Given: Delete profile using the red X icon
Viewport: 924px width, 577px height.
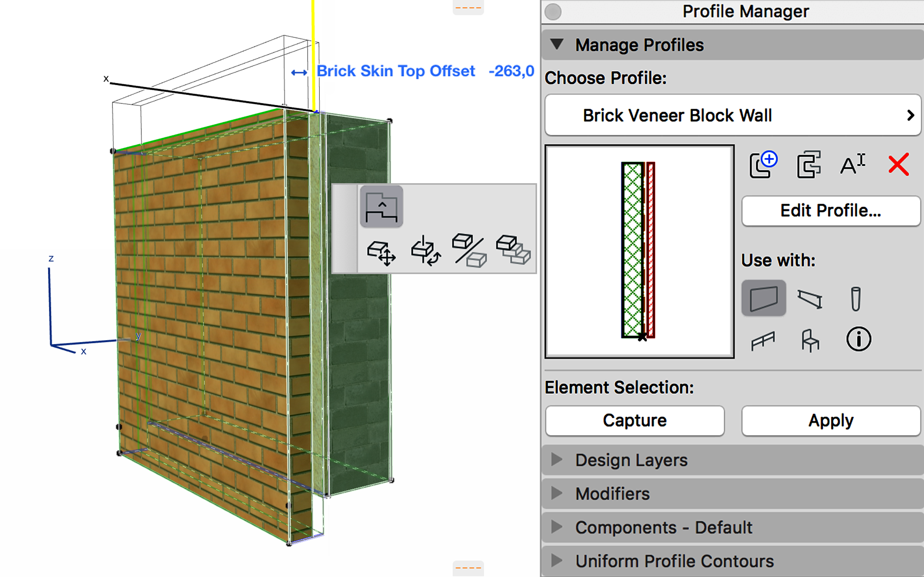Looking at the screenshot, I should tap(898, 165).
